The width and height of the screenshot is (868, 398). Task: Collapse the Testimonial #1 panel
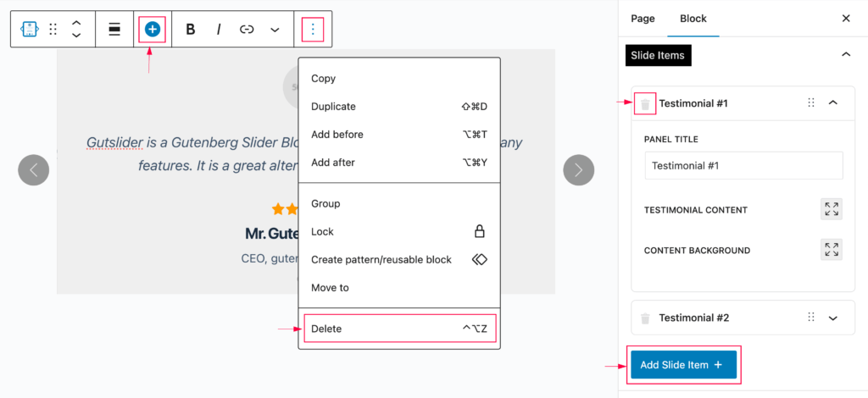832,102
